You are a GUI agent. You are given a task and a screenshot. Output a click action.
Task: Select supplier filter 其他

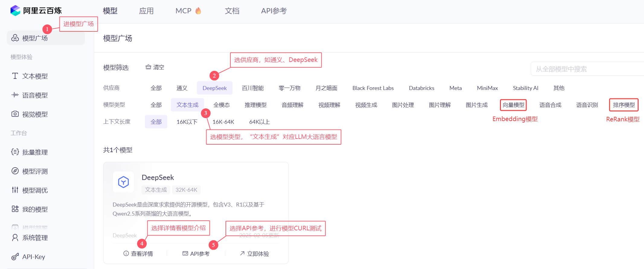(559, 88)
